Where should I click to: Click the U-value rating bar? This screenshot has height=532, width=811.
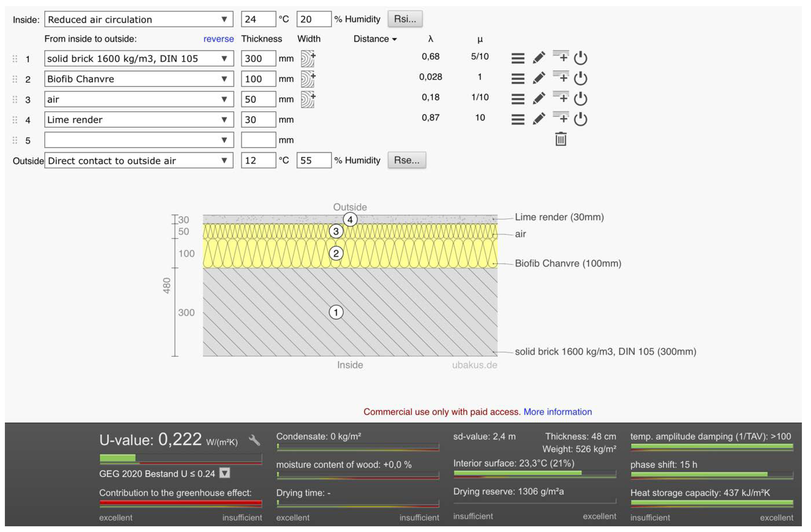(x=181, y=459)
